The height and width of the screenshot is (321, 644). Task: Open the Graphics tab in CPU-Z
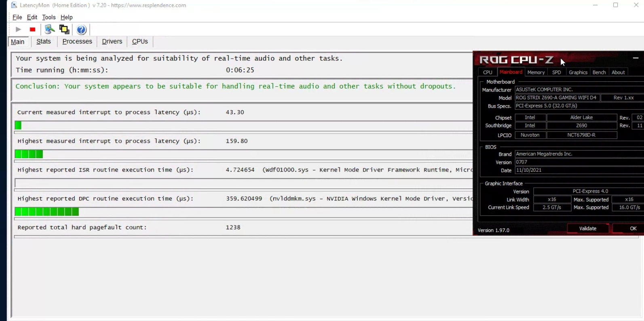click(x=578, y=72)
